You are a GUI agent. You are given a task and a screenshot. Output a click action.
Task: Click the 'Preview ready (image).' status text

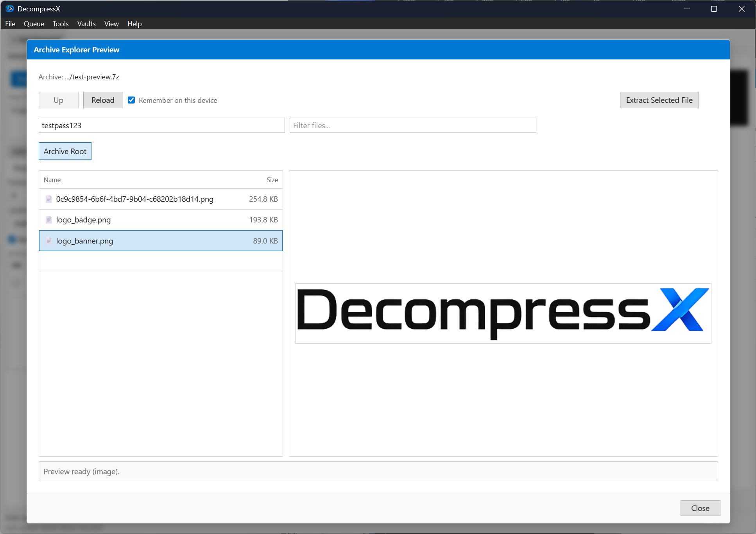pos(82,471)
